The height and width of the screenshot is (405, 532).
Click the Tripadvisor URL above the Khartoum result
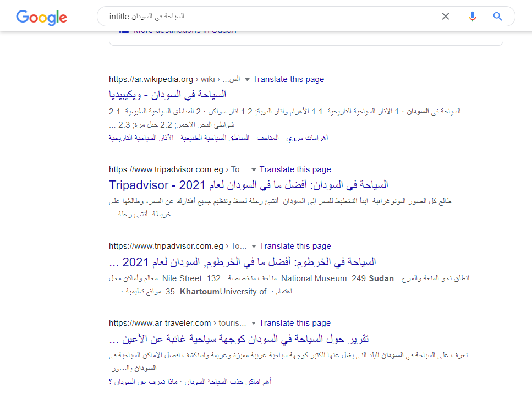(x=178, y=246)
